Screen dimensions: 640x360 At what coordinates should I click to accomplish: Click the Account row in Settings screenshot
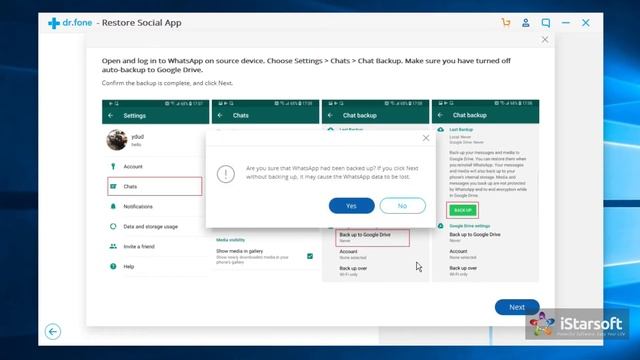tap(156, 167)
